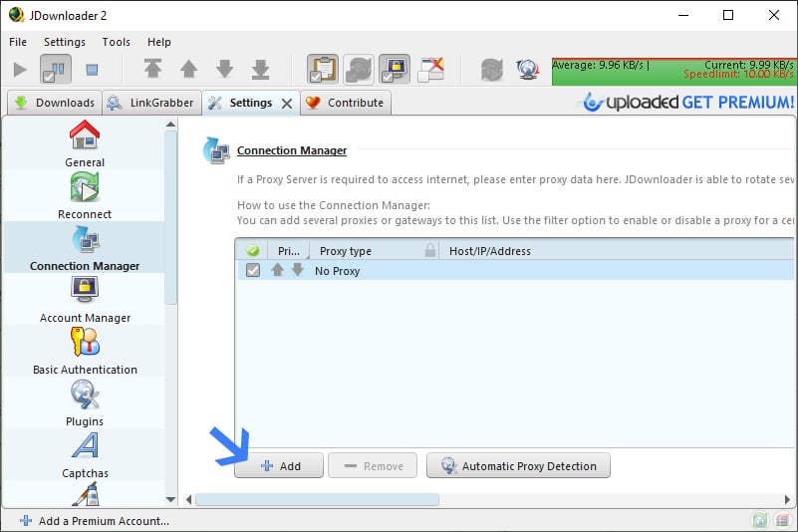Open the Help menu
Viewport: 798px width, 532px height.
pos(158,42)
